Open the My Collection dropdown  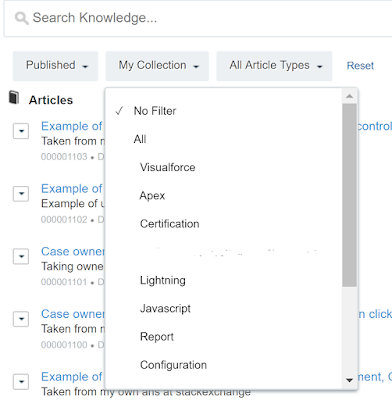157,66
